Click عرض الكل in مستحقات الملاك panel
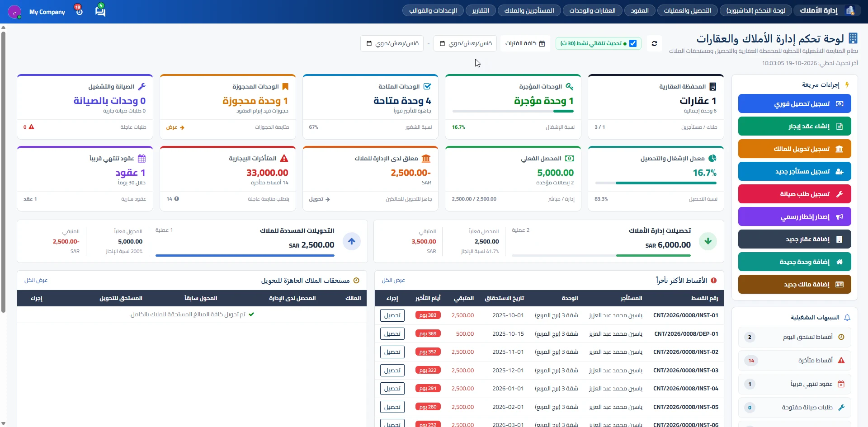868x427 pixels. [x=36, y=280]
